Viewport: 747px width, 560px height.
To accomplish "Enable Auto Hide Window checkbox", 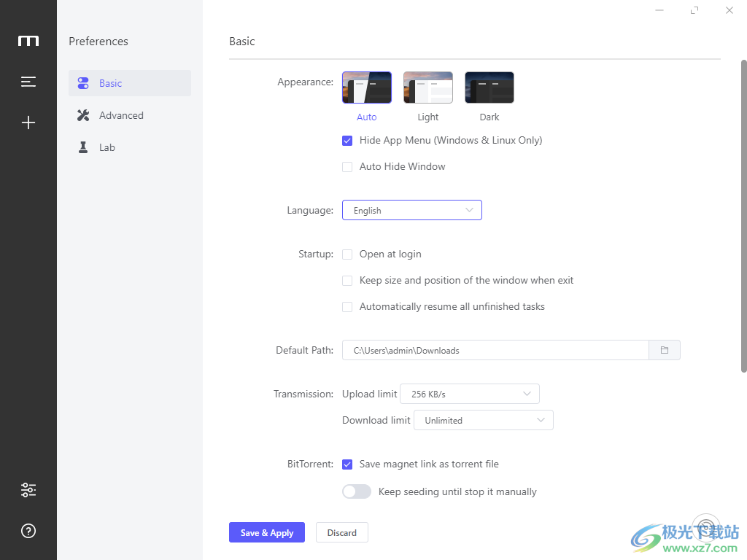I will coord(347,167).
